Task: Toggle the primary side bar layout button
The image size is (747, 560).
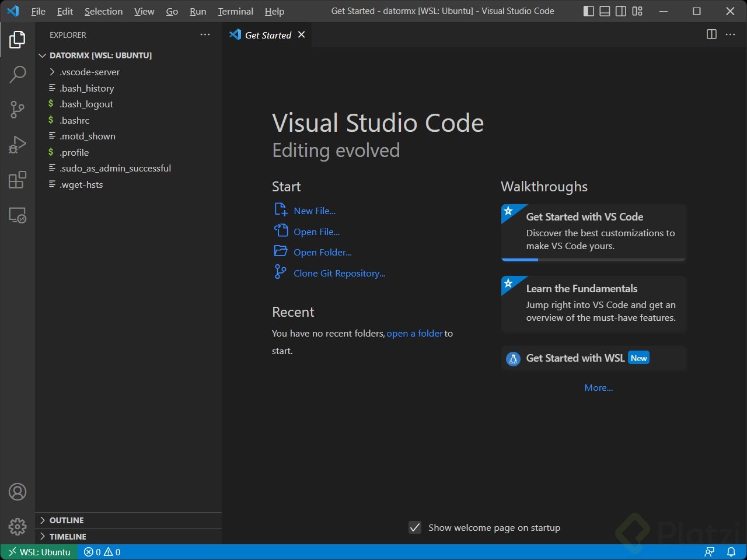Action: click(589, 11)
